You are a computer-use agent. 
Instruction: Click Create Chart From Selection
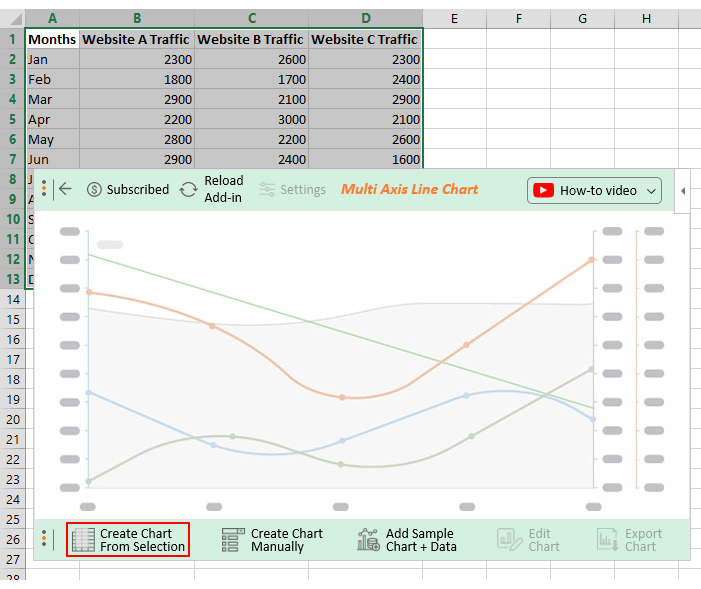[x=128, y=539]
